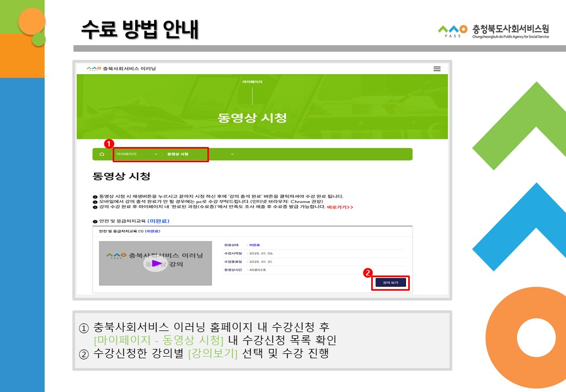Click the 충청북도사회서비스원 logo on the slide
This screenshot has width=566, height=392.
click(x=494, y=31)
